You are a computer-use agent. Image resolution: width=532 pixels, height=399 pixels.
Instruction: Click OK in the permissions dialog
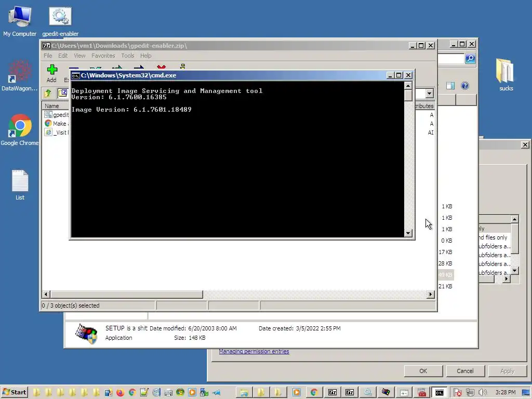[x=423, y=371]
